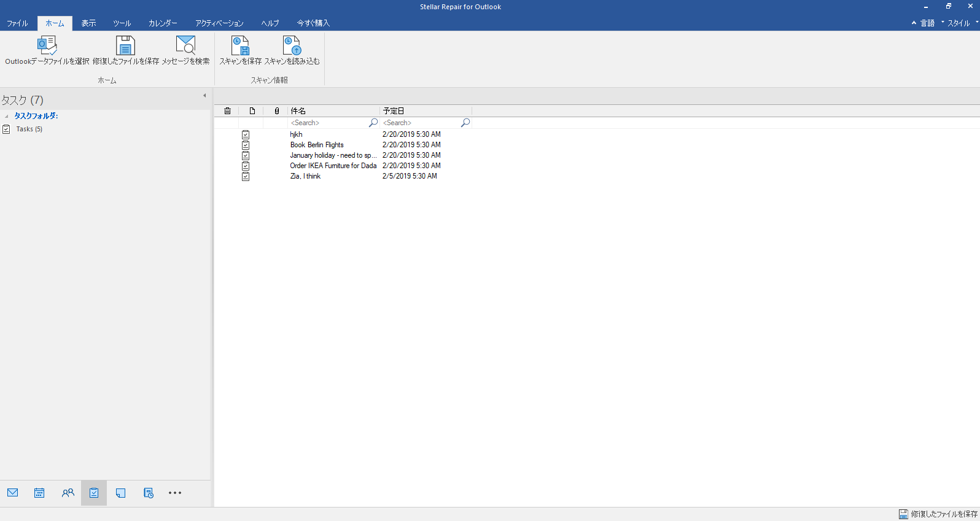Sort by the Subject column header

point(333,111)
